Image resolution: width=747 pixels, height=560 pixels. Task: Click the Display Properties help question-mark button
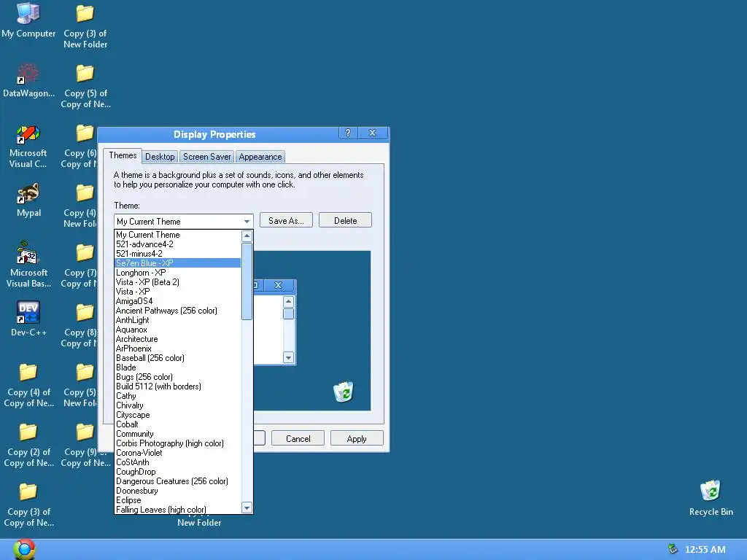(x=348, y=133)
